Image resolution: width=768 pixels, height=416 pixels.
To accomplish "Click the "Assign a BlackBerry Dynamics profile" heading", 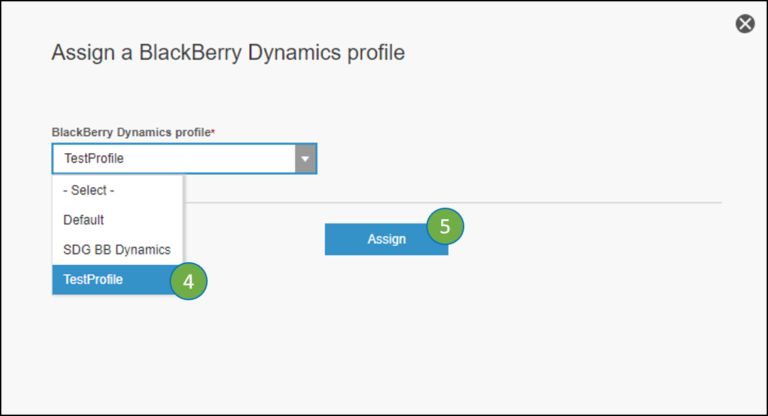I will [228, 52].
